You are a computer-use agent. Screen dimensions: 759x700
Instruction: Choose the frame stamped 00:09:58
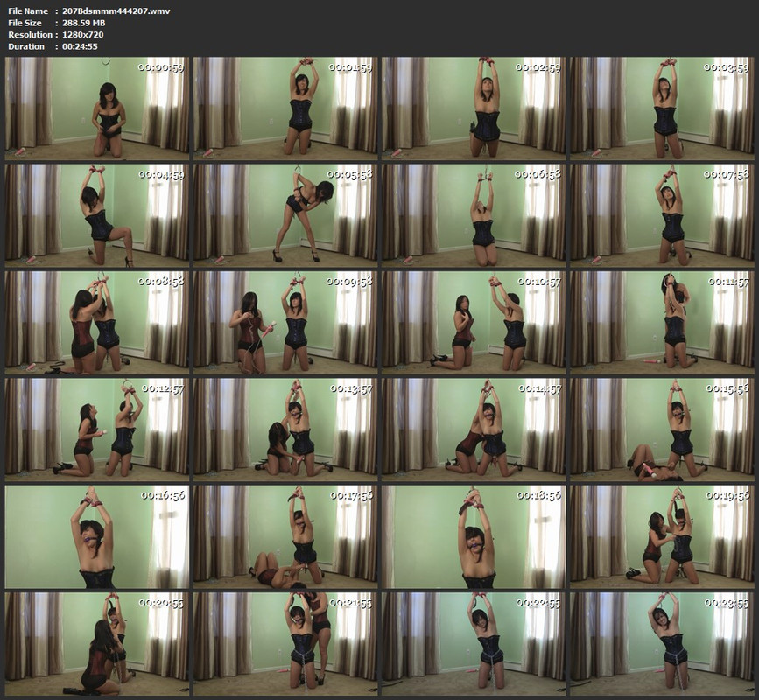coord(285,323)
